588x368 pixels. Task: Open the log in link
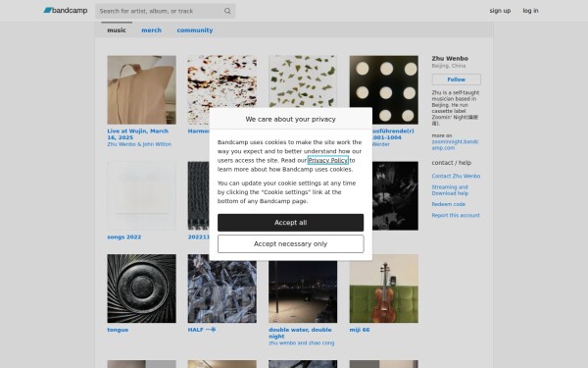pos(530,11)
